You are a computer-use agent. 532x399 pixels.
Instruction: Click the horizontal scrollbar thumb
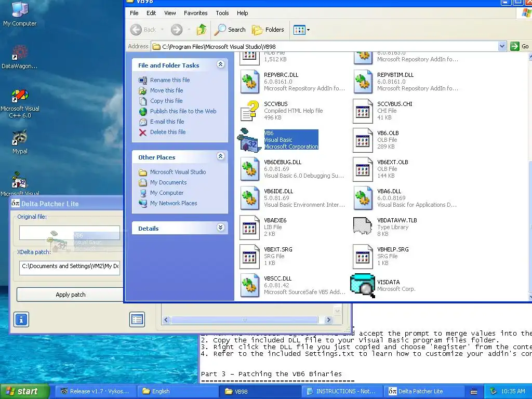245,320
